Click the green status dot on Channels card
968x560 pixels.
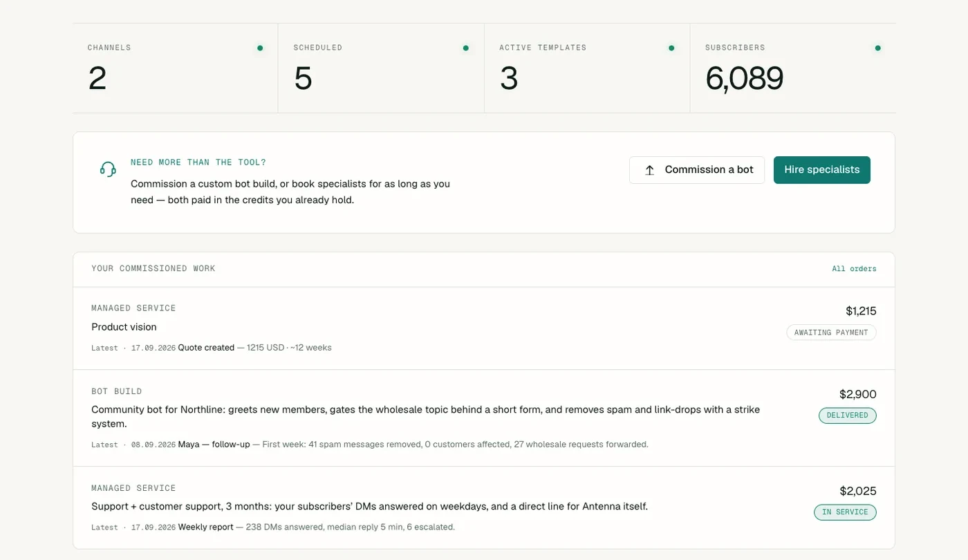coord(260,48)
